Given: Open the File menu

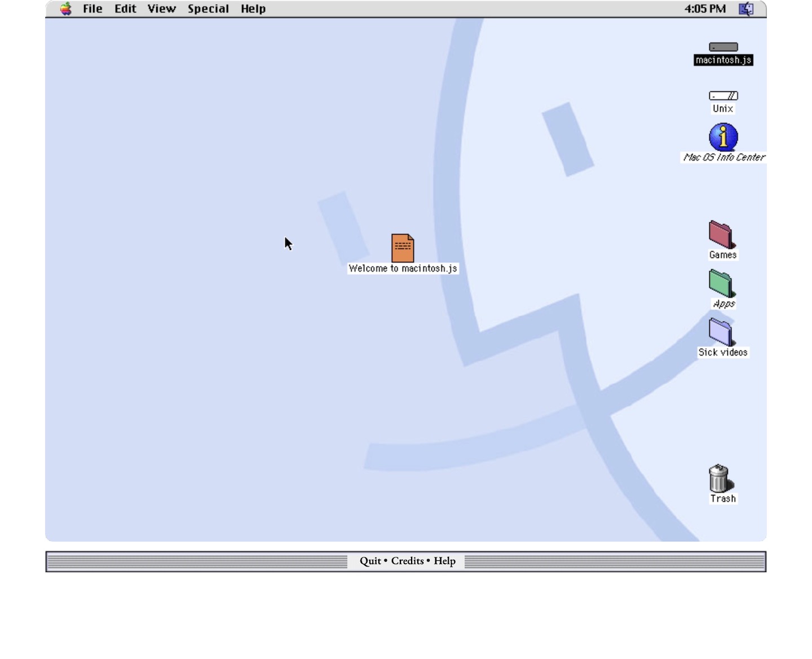Looking at the screenshot, I should (92, 9).
